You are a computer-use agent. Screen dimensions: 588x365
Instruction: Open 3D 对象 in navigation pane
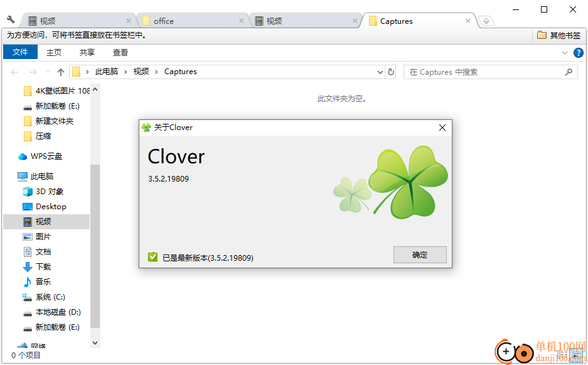(x=43, y=192)
